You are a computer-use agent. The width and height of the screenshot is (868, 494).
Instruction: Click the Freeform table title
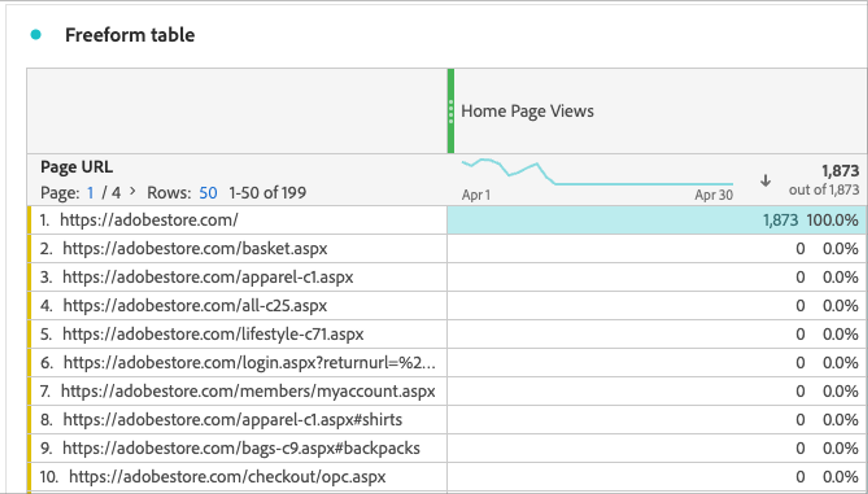point(130,35)
